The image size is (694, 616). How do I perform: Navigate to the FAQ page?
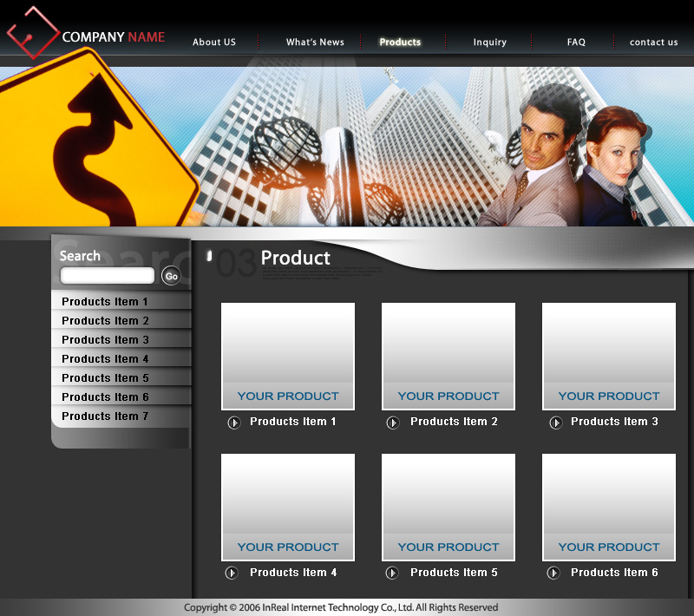(x=576, y=43)
